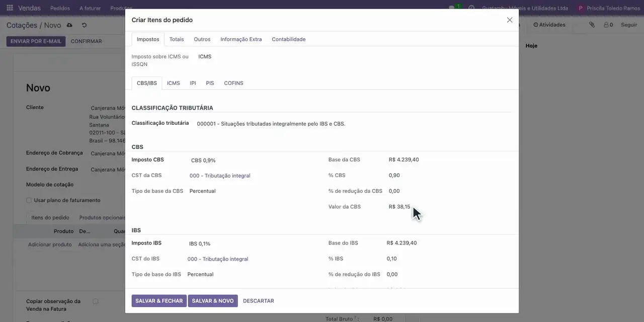Click the Salvar & Fechar button
Viewport: 644px width, 322px height.
(x=159, y=301)
